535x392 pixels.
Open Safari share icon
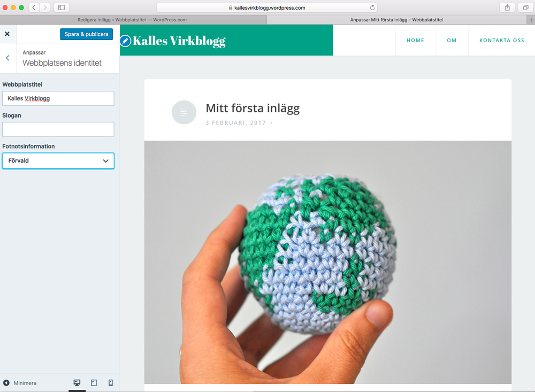click(x=507, y=7)
